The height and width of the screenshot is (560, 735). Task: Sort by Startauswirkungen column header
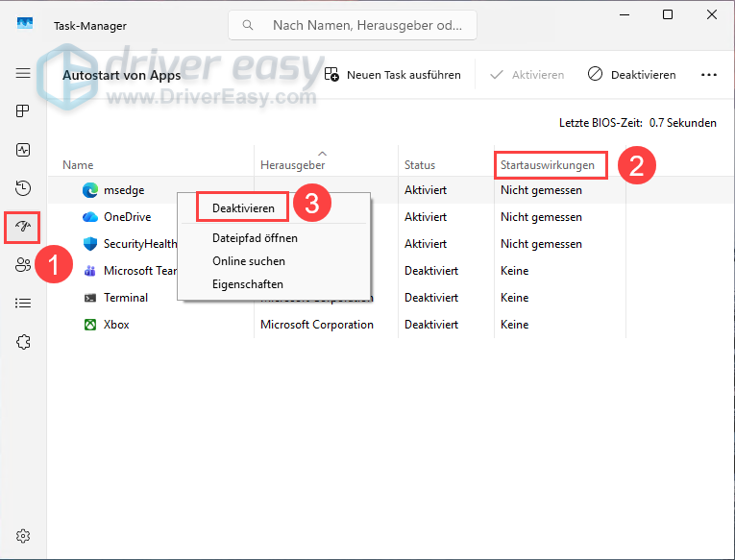point(547,165)
